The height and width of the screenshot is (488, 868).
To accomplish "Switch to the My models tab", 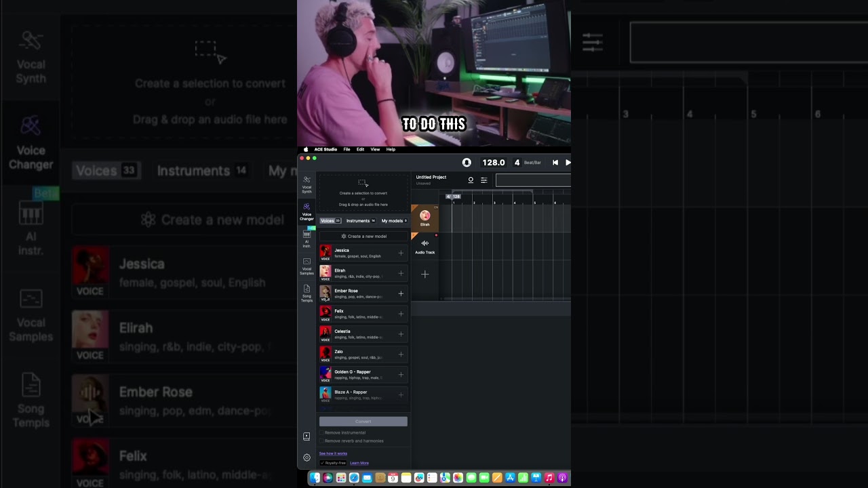I will 394,221.
